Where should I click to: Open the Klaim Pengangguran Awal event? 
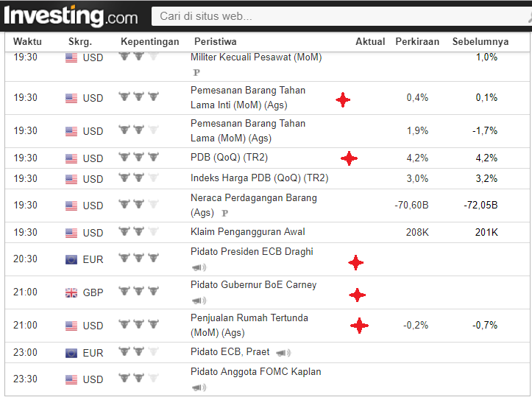click(248, 232)
